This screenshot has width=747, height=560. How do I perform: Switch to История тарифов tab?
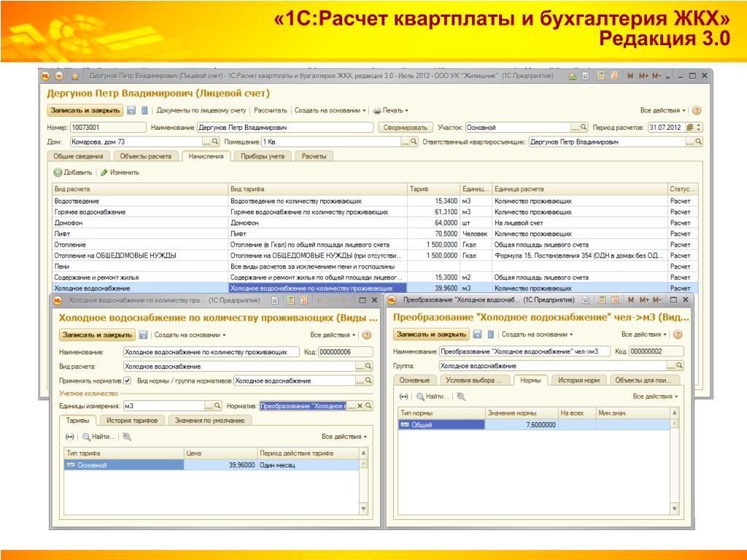132,421
